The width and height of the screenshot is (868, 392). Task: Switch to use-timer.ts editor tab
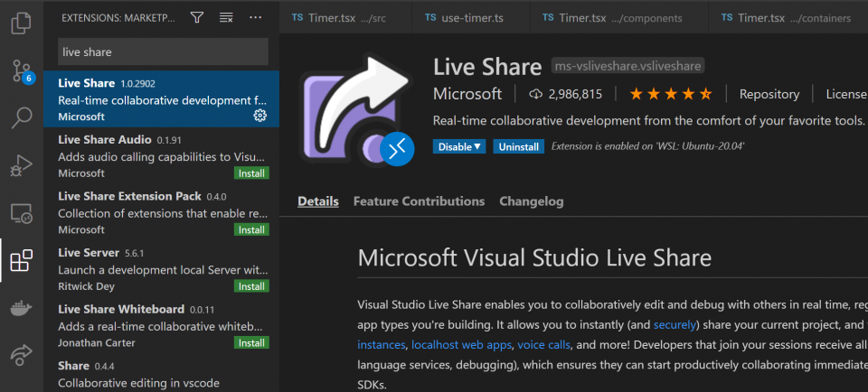pos(471,18)
